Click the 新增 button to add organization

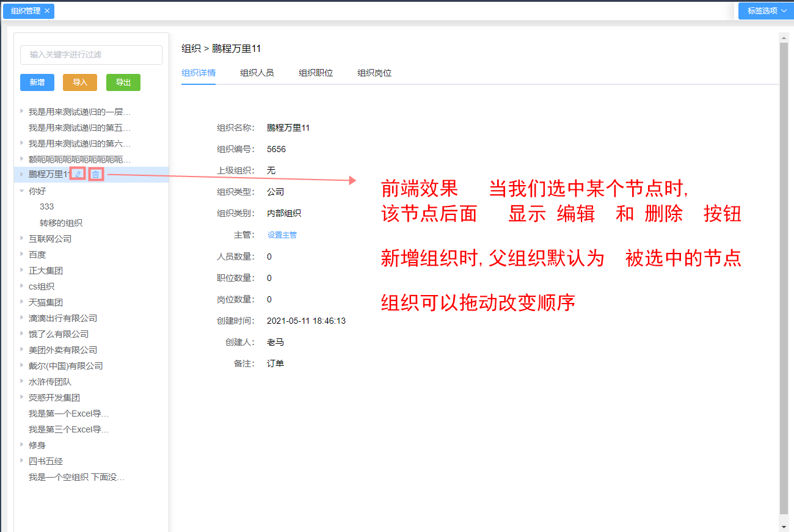[37, 82]
